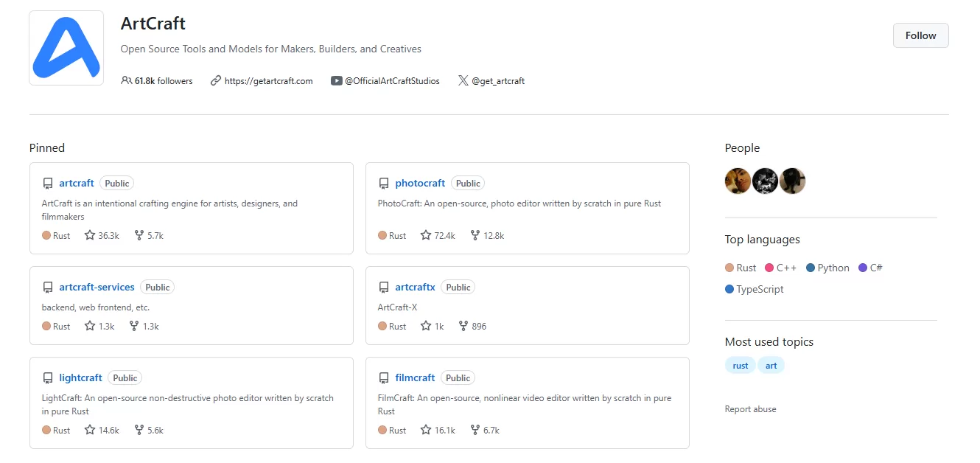Image resolution: width=980 pixels, height=463 pixels.
Task: Open the artcraftx repository link
Action: [x=416, y=288]
